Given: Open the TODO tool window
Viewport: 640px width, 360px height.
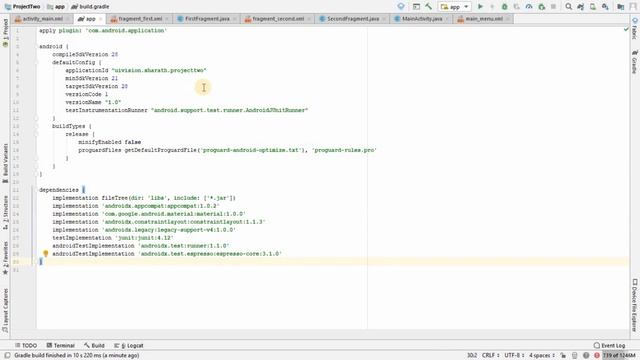Looking at the screenshot, I should pos(26,345).
